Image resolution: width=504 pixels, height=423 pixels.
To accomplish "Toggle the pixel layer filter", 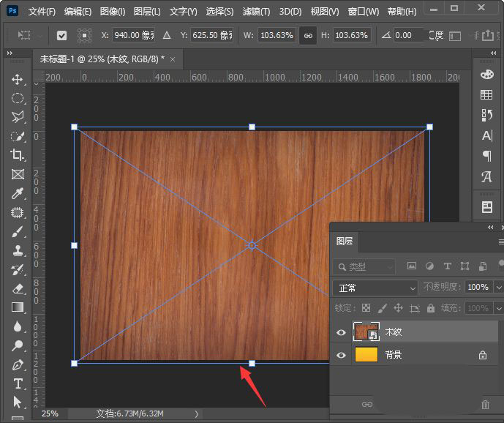I will 411,266.
